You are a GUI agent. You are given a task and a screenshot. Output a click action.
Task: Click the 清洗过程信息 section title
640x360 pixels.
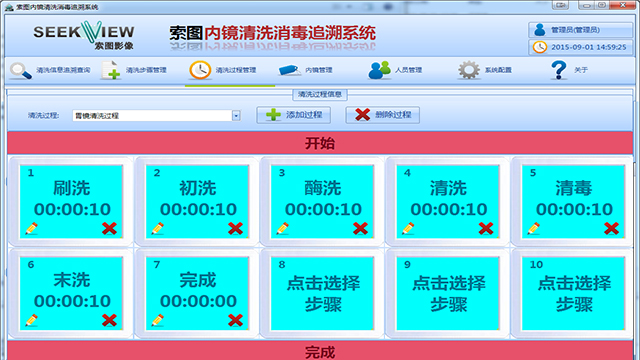(x=320, y=94)
